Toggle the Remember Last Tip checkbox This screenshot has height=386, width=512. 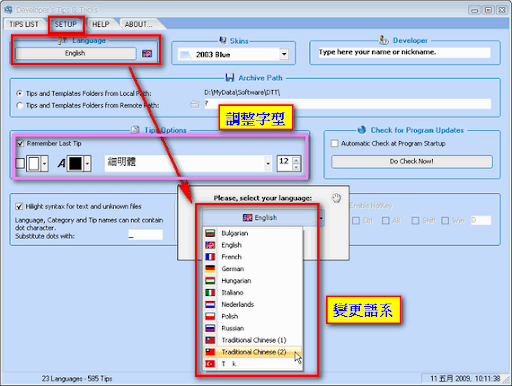(20, 144)
